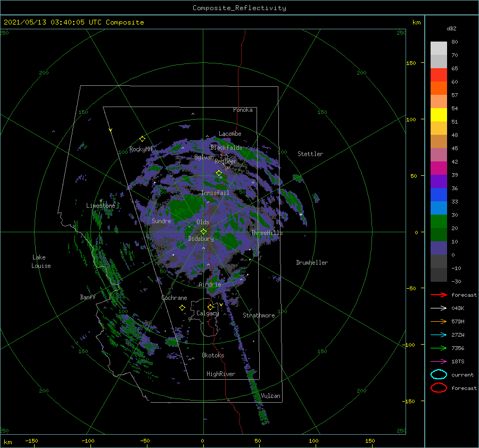Click the red forecast ellipse icon

pos(439,388)
